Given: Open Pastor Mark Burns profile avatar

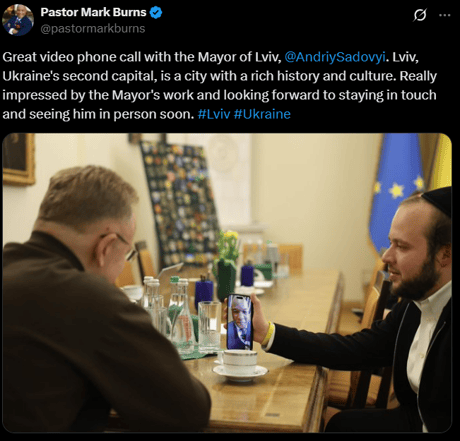Looking at the screenshot, I should coord(18,20).
